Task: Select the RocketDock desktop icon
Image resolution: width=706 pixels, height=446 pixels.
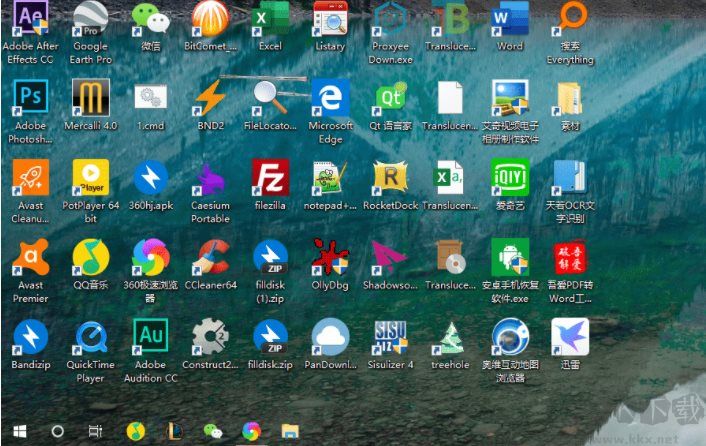Action: pyautogui.click(x=390, y=178)
